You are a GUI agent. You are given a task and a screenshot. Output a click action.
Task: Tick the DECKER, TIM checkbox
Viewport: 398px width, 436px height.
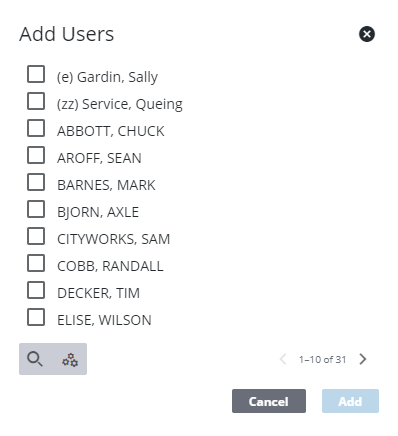pos(36,290)
